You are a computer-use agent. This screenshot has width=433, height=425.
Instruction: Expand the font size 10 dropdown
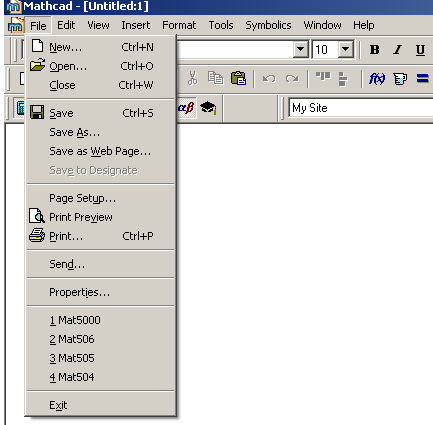pos(346,49)
